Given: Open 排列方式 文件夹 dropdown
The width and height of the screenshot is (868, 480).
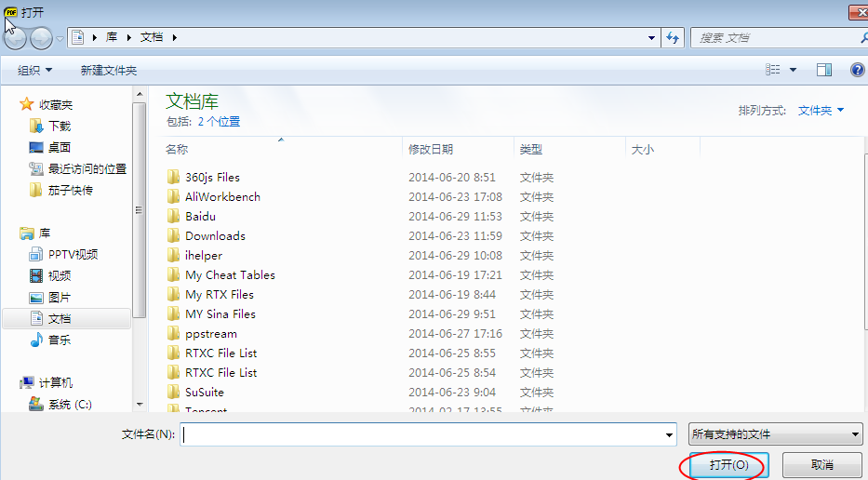Looking at the screenshot, I should 821,110.
